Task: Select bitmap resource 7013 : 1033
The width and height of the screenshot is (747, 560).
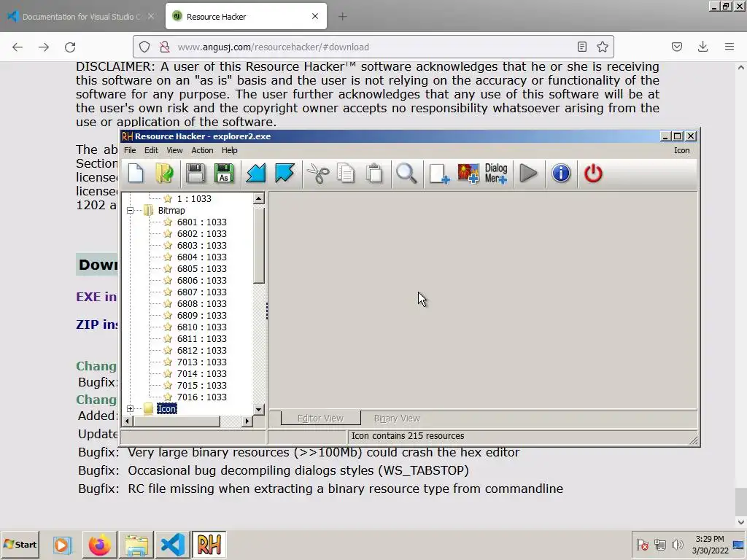Action: coord(201,362)
